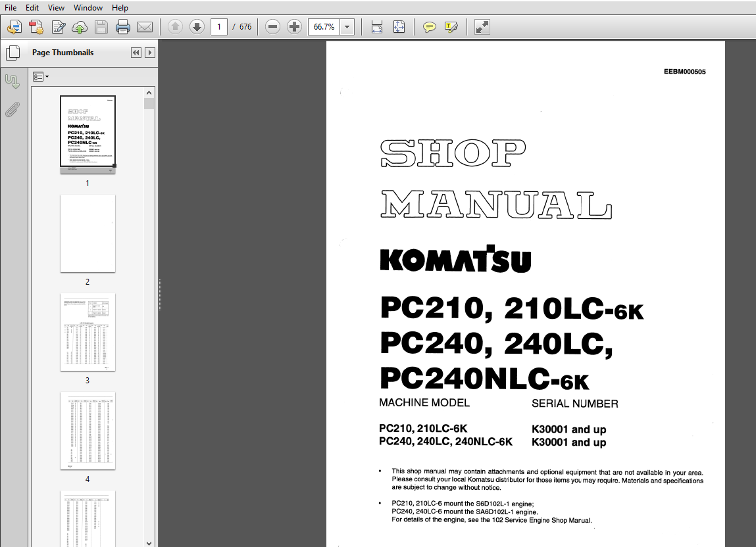Click the thumbnails scrollbar down arrow

[149, 543]
